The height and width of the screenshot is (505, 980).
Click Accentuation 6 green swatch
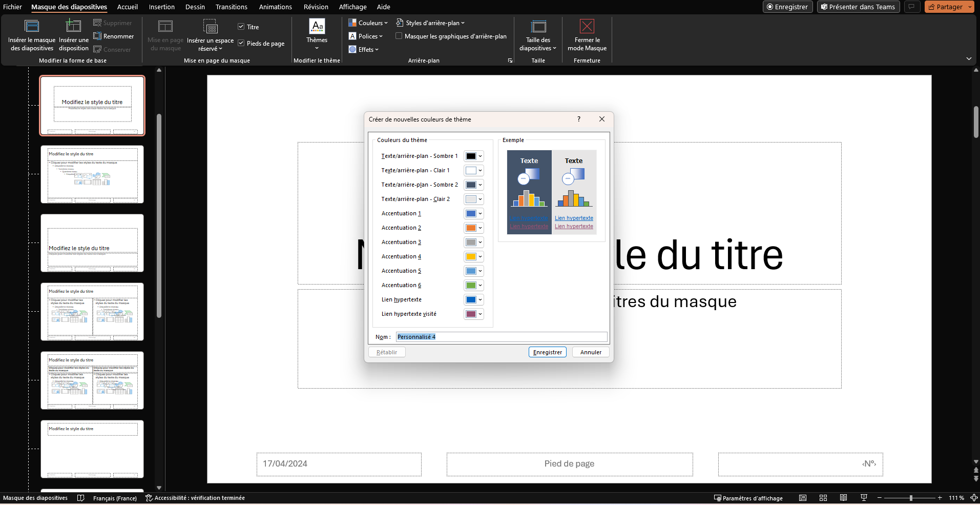[x=471, y=286]
